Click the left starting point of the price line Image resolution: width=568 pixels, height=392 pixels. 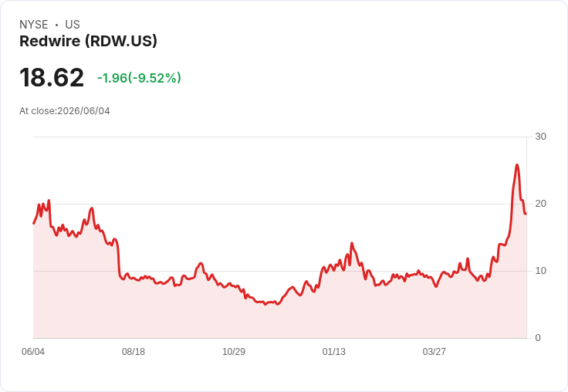click(x=34, y=223)
